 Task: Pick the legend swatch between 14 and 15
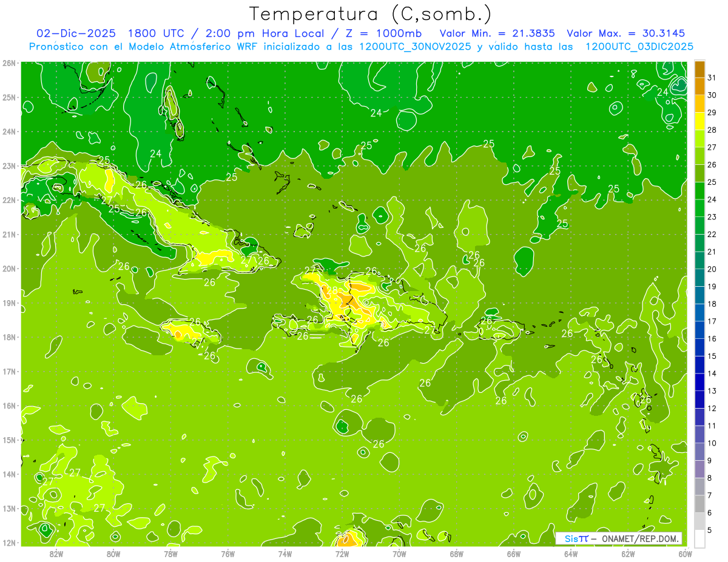tap(699, 365)
